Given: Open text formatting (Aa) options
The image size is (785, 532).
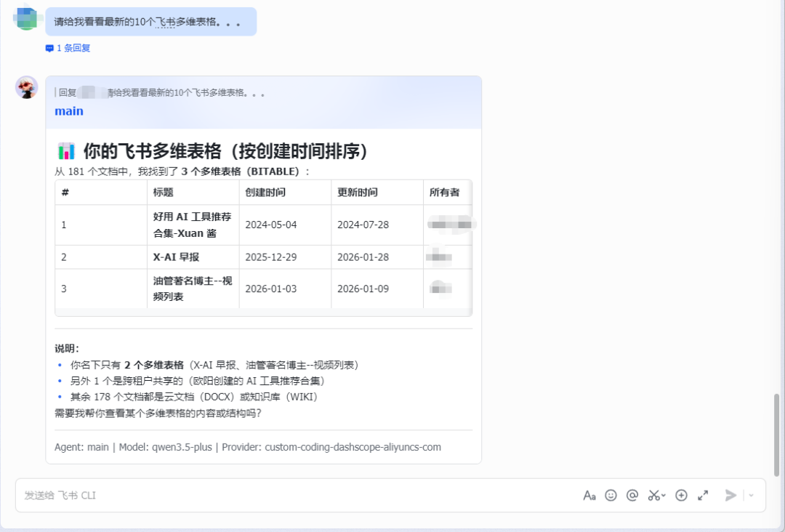Looking at the screenshot, I should [x=589, y=495].
